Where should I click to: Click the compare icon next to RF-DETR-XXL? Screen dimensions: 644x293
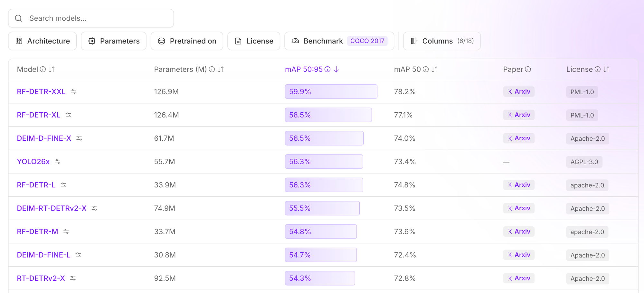point(73,92)
